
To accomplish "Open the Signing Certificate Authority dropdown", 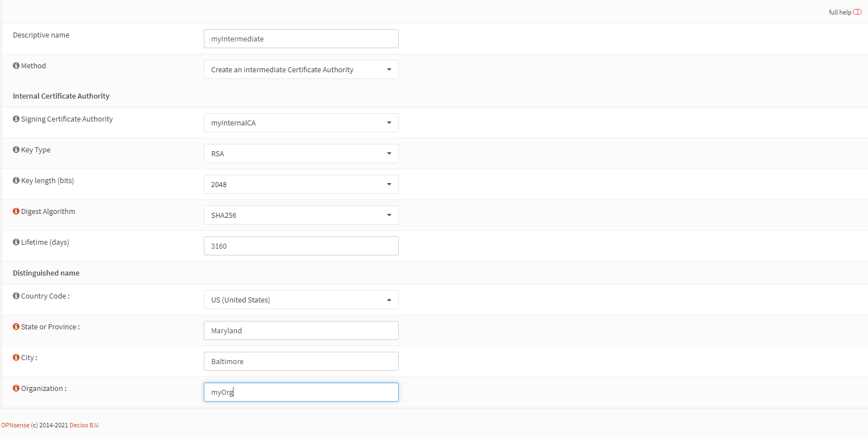I will tap(301, 123).
